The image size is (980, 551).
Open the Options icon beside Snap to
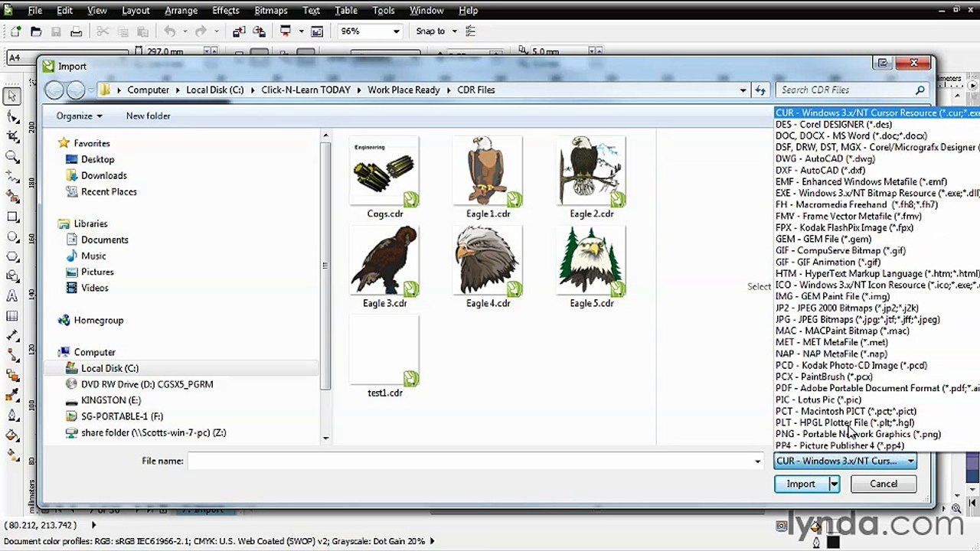(470, 31)
